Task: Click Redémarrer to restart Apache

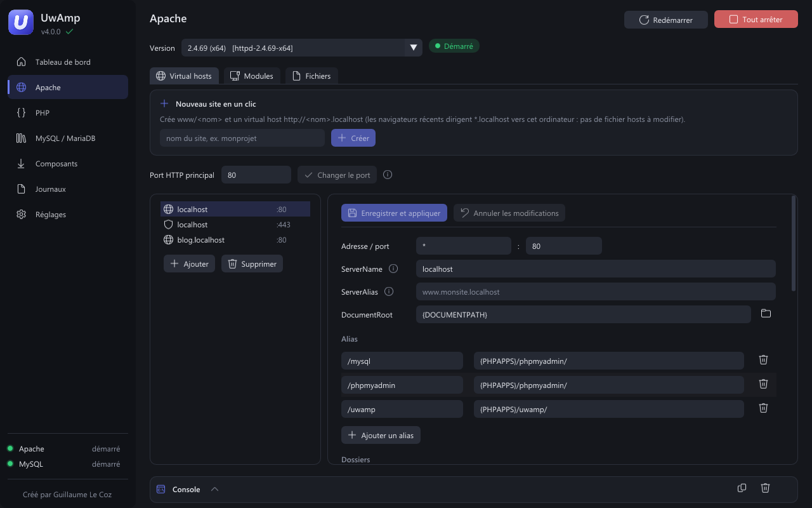Action: click(x=666, y=20)
